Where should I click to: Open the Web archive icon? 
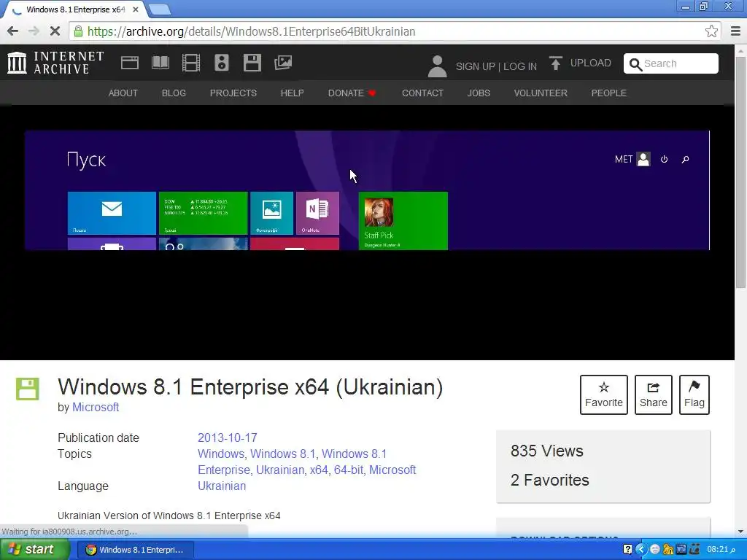click(130, 63)
